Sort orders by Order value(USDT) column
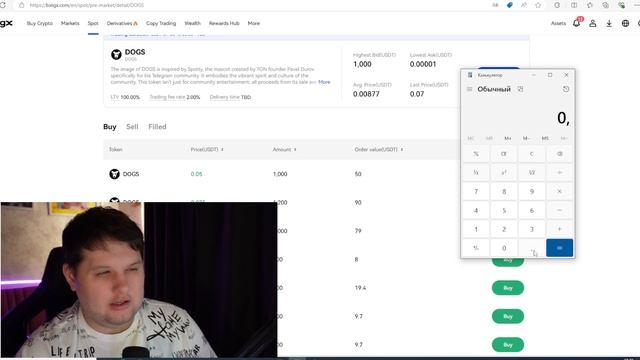The image size is (640, 360). [379, 149]
